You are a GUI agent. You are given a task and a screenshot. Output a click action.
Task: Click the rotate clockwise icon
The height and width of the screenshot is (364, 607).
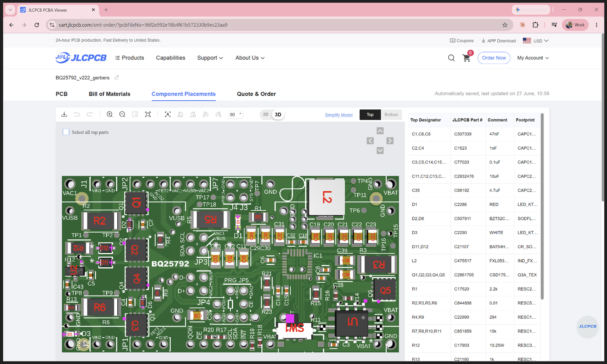219,114
